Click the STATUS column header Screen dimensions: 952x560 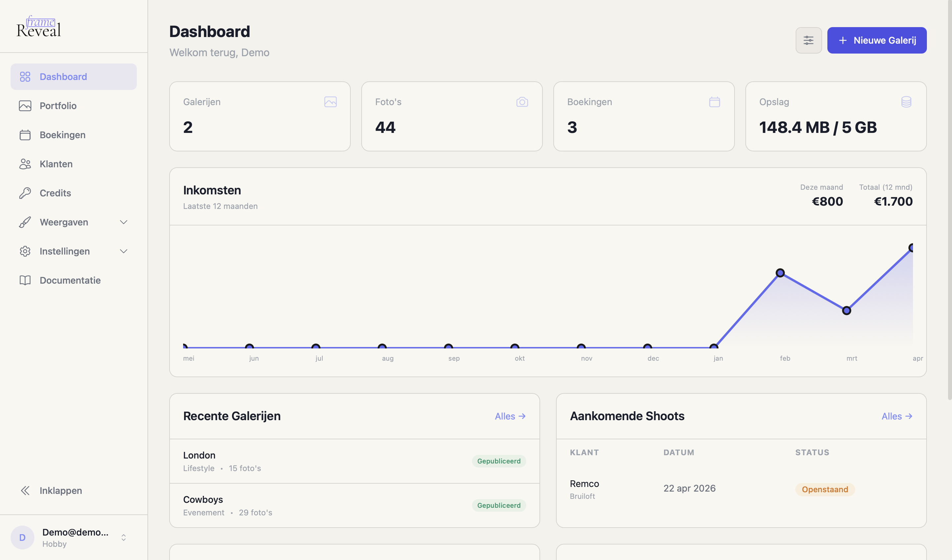(x=812, y=452)
